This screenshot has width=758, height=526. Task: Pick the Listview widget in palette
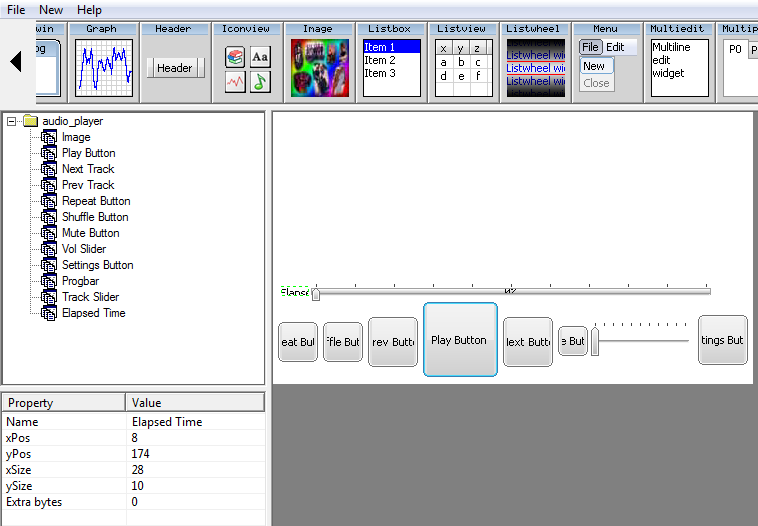click(x=463, y=67)
